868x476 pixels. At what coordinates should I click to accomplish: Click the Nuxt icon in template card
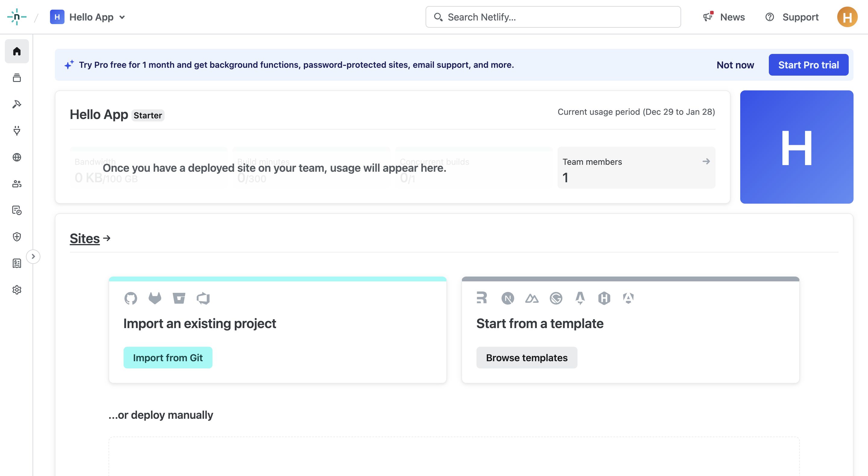coord(532,298)
